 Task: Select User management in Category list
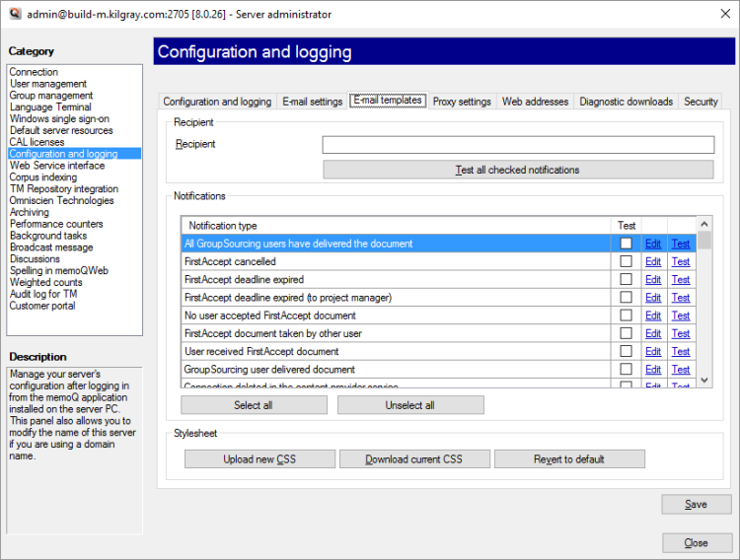48,84
